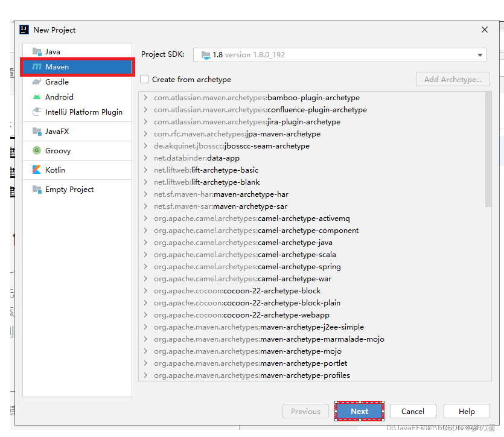Expand the bamboo-plugin-archetype entry
504x437 pixels.
[145, 97]
